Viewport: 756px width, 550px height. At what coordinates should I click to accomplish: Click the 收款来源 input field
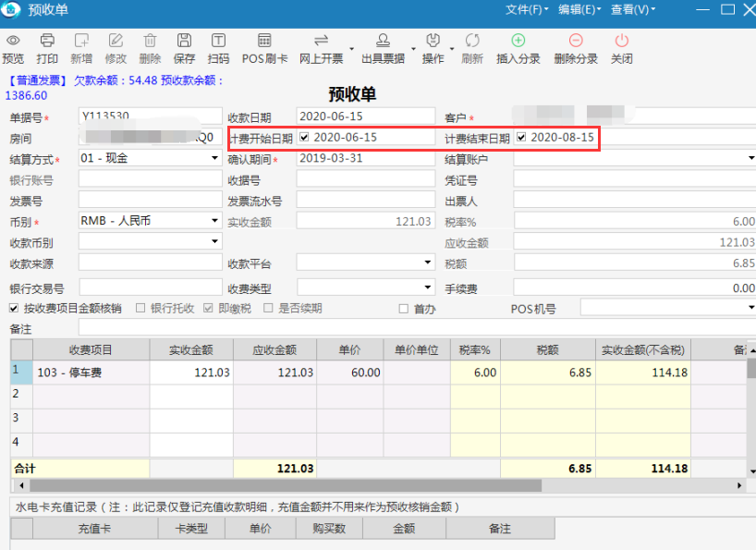[151, 263]
